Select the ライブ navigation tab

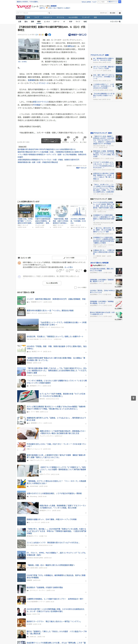(37, 17)
